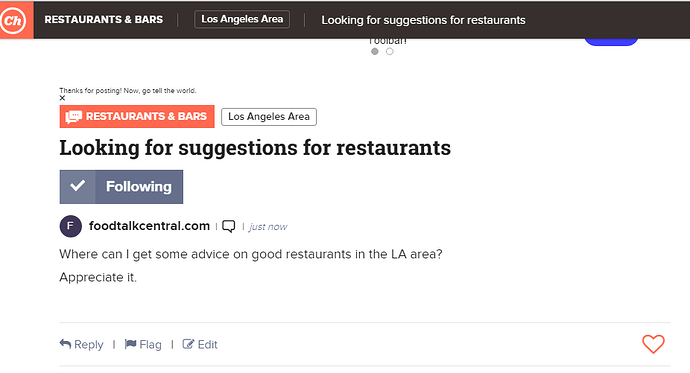Toggle the Following button off
This screenshot has height=373, width=690.
point(121,187)
